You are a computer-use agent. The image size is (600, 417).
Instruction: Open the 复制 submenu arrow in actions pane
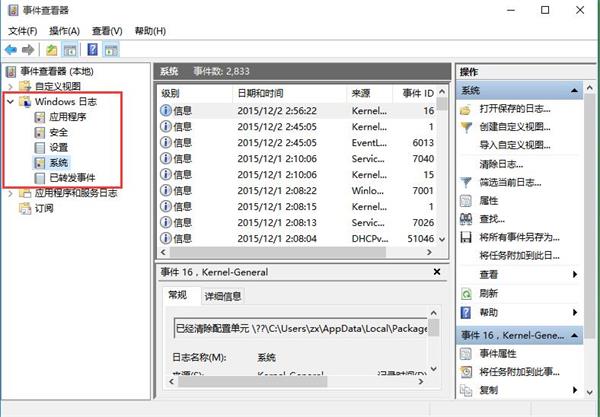pos(575,390)
